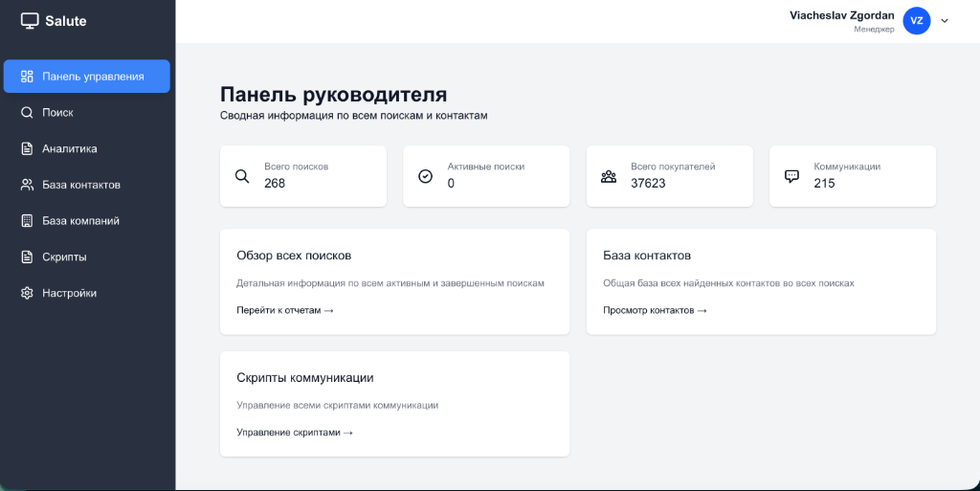Click the Детальная информация description text
980x491 pixels.
click(x=390, y=283)
